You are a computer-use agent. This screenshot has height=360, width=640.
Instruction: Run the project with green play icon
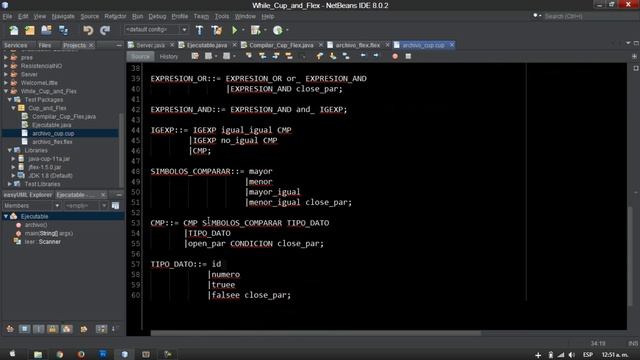click(x=235, y=30)
